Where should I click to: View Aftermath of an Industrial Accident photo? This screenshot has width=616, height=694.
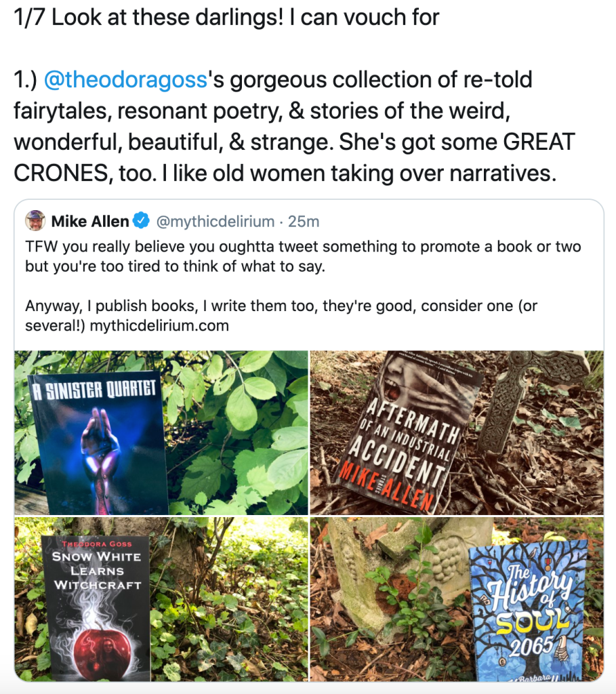(457, 432)
